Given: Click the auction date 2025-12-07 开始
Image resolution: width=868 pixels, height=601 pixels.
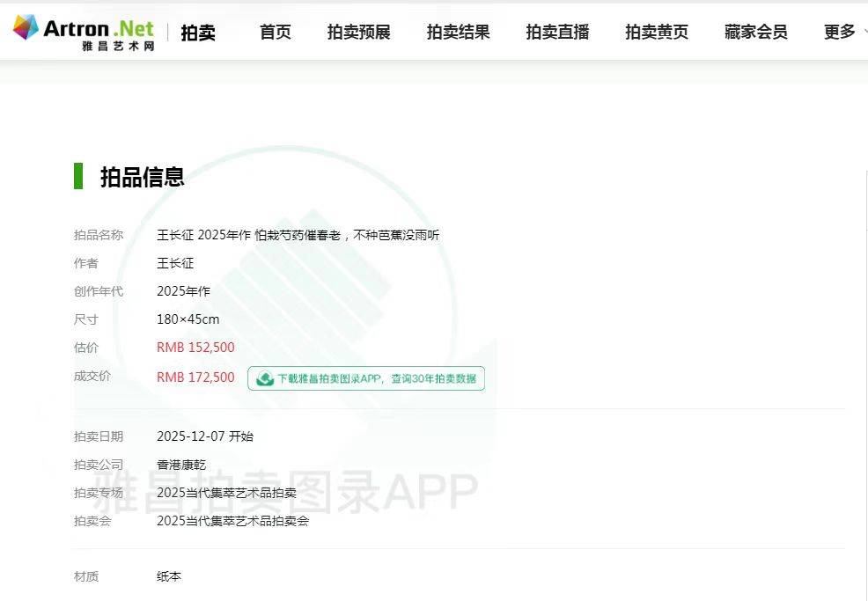Looking at the screenshot, I should 204,436.
